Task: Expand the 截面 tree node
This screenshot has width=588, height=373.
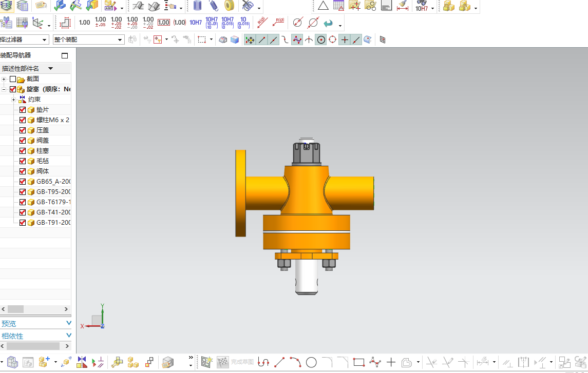Action: 4,79
